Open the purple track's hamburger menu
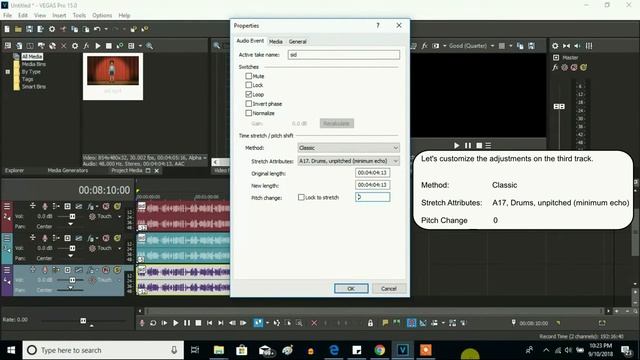640x360 pixels. [x=7, y=270]
